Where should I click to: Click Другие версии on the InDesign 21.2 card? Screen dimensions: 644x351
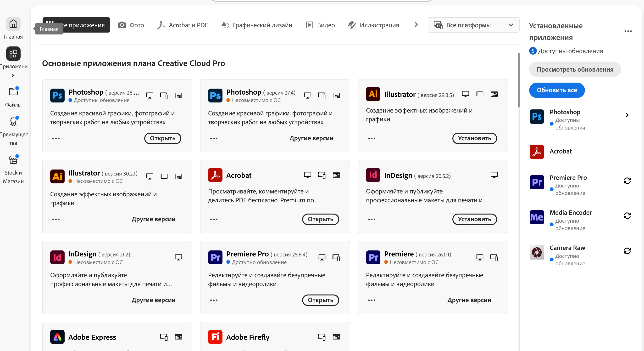click(x=154, y=300)
